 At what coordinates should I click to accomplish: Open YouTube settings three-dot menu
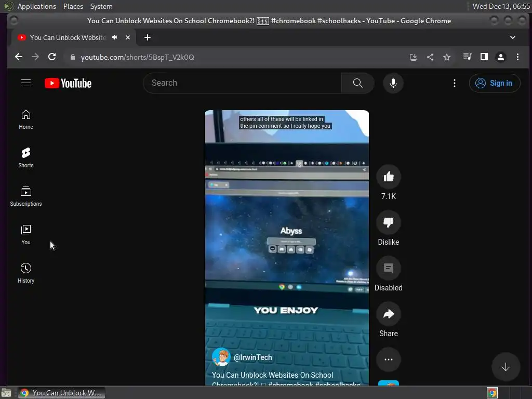tap(455, 83)
